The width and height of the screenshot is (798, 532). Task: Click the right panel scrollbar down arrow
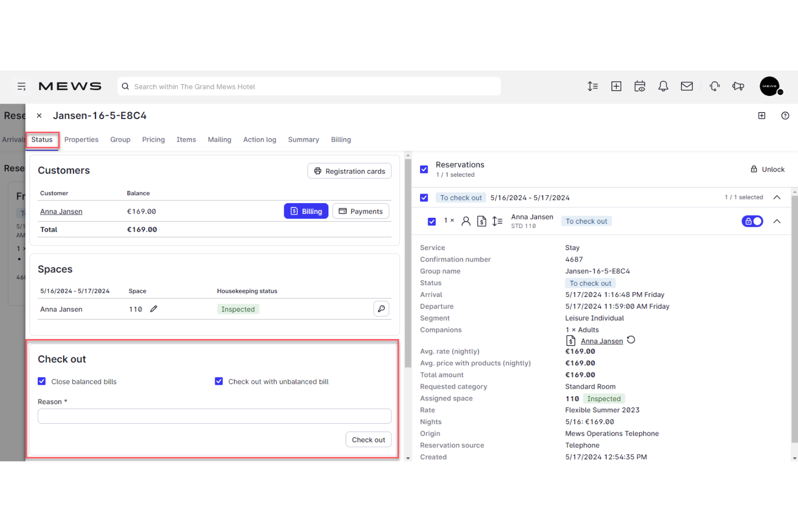[x=794, y=458]
